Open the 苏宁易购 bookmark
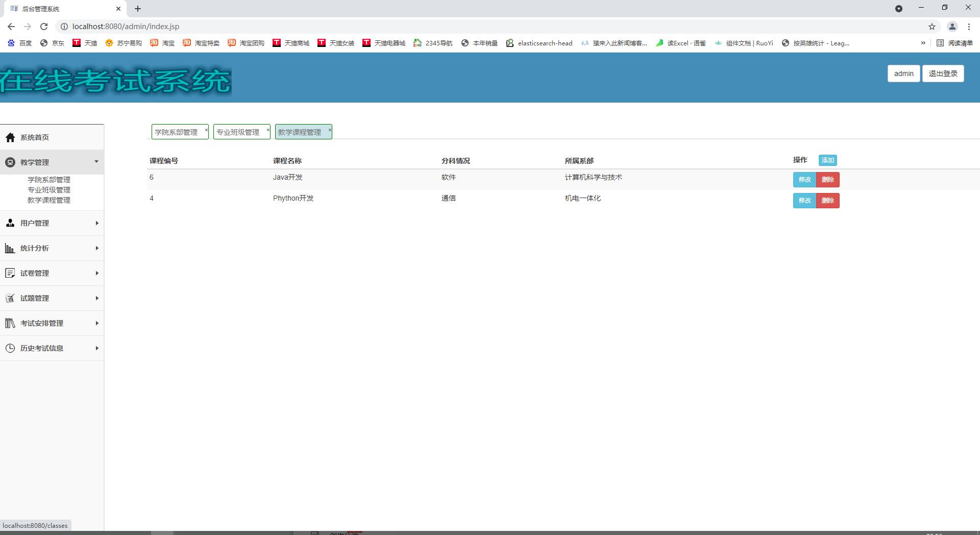This screenshot has width=980, height=535. pyautogui.click(x=124, y=43)
